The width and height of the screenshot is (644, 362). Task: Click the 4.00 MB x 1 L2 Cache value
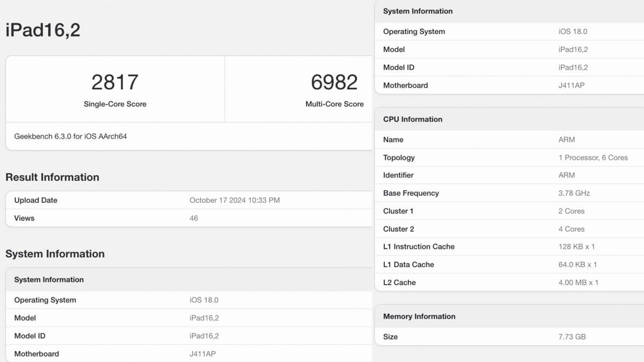tap(579, 283)
